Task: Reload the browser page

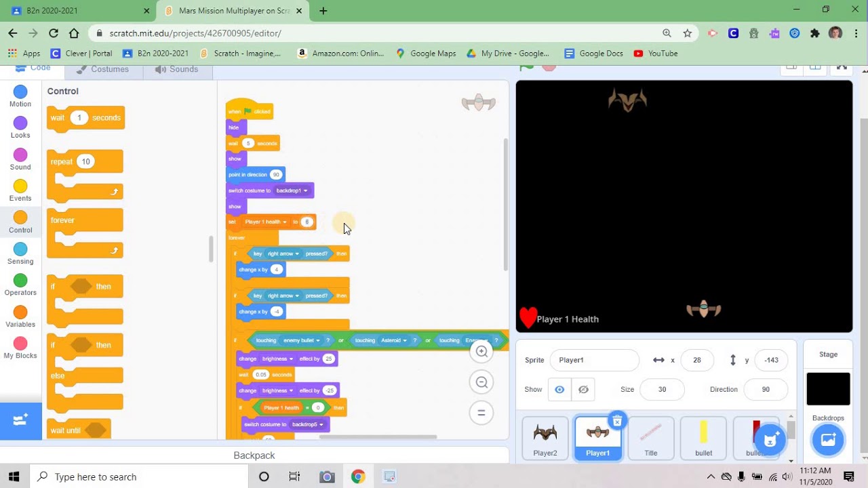Action: (54, 33)
